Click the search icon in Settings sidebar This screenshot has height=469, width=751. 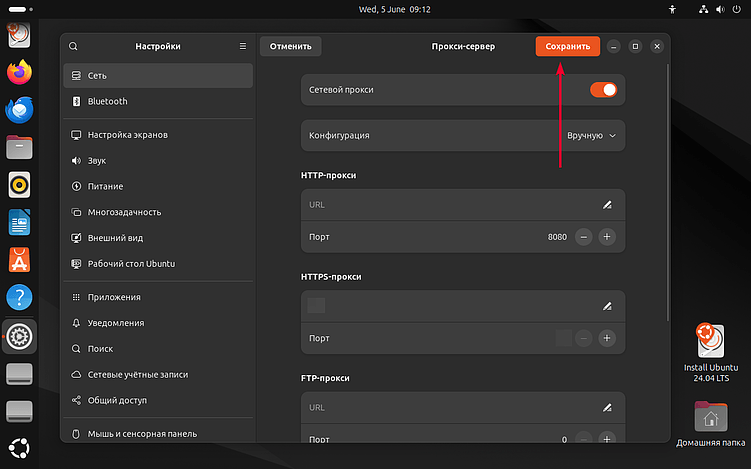click(x=74, y=46)
